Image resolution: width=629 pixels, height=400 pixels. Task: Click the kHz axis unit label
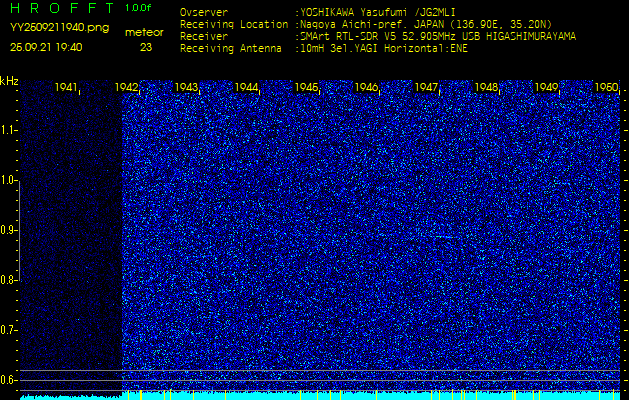click(x=9, y=81)
